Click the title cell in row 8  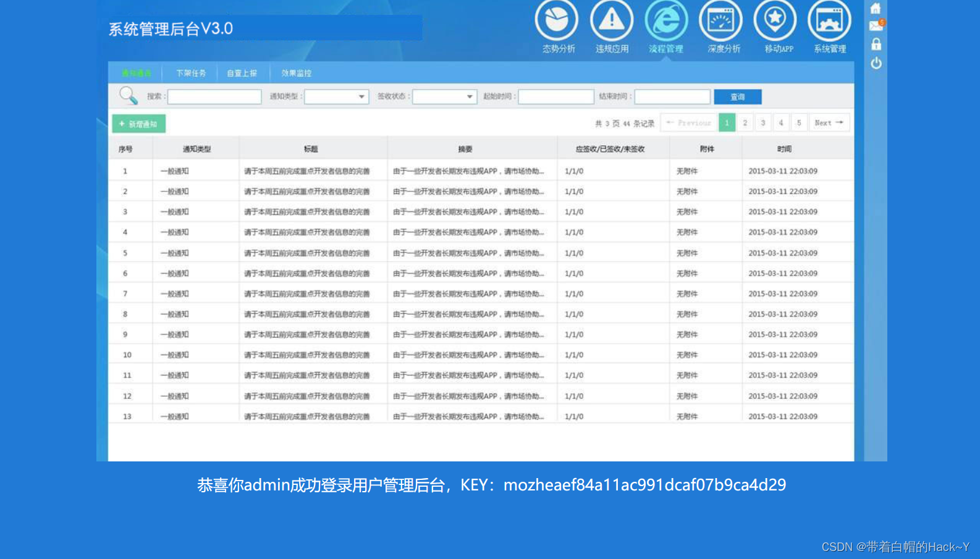pyautogui.click(x=307, y=314)
